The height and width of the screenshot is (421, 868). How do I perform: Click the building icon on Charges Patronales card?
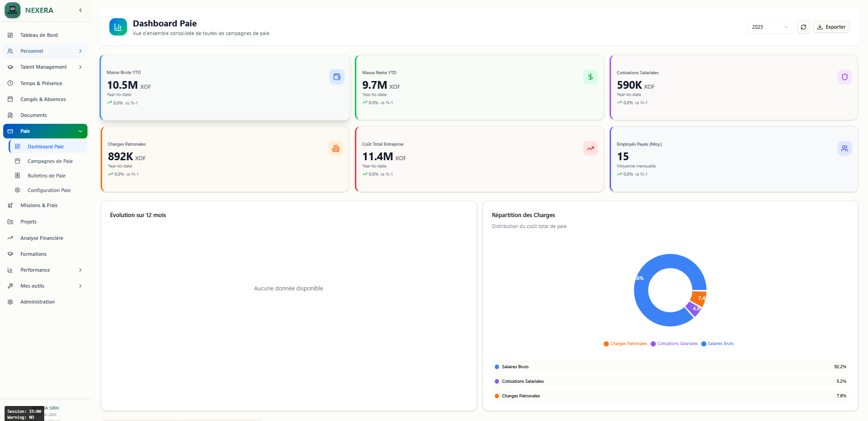(336, 148)
